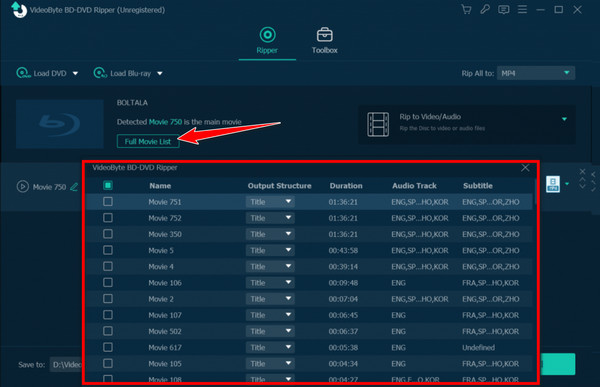Click the MP4 output format icon
The image size is (600, 387).
(x=553, y=184)
